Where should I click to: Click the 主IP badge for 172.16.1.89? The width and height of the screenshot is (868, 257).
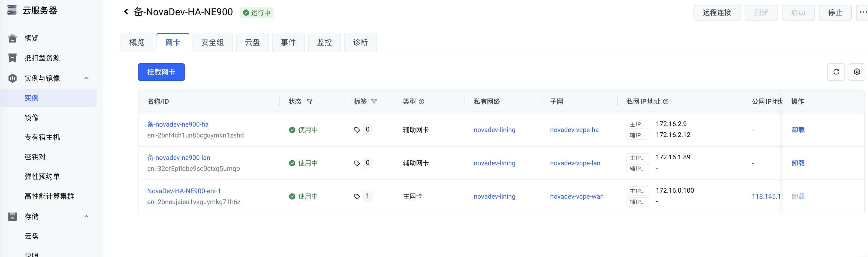(638, 158)
